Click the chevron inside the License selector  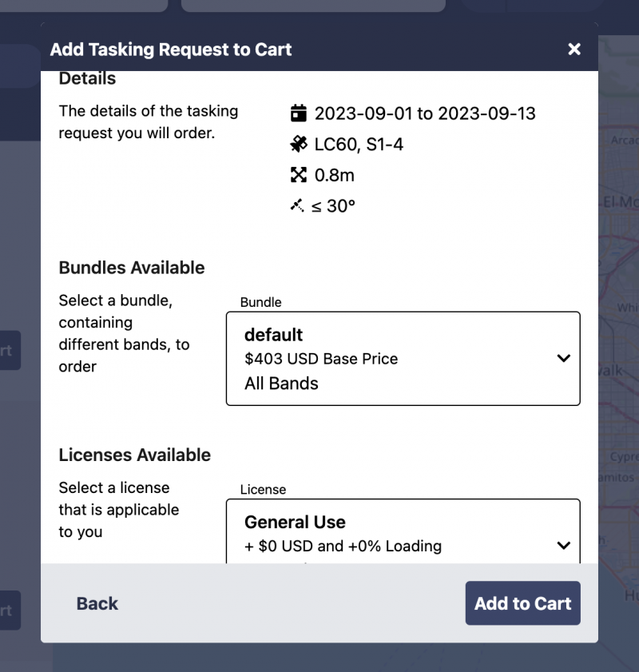coord(564,546)
